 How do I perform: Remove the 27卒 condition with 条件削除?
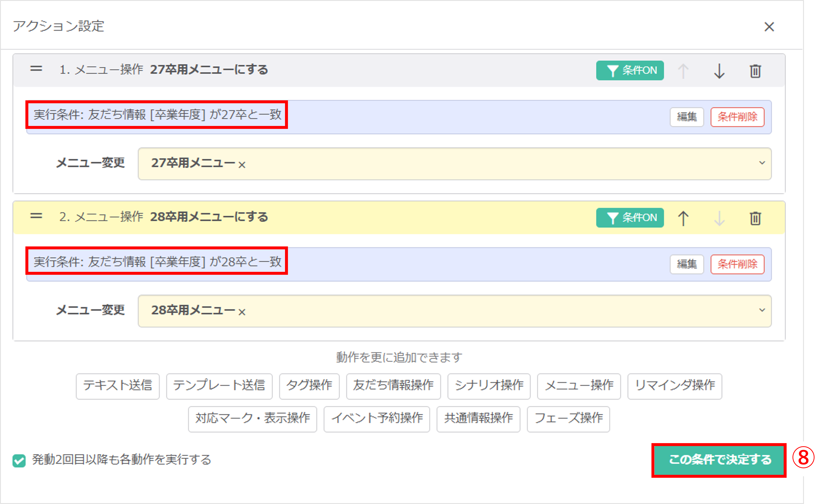click(737, 117)
